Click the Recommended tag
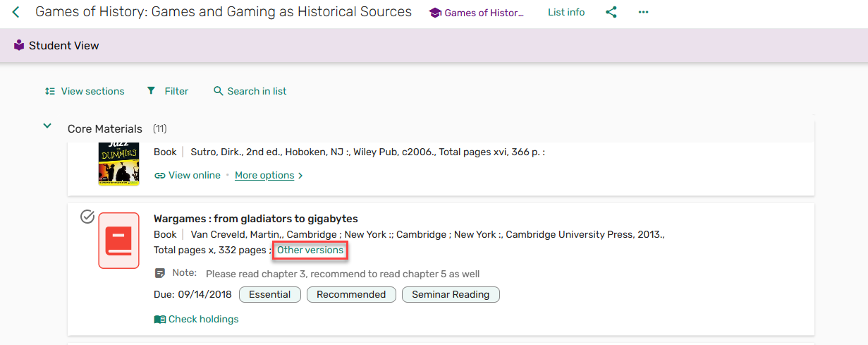The height and width of the screenshot is (345, 868). tap(351, 294)
